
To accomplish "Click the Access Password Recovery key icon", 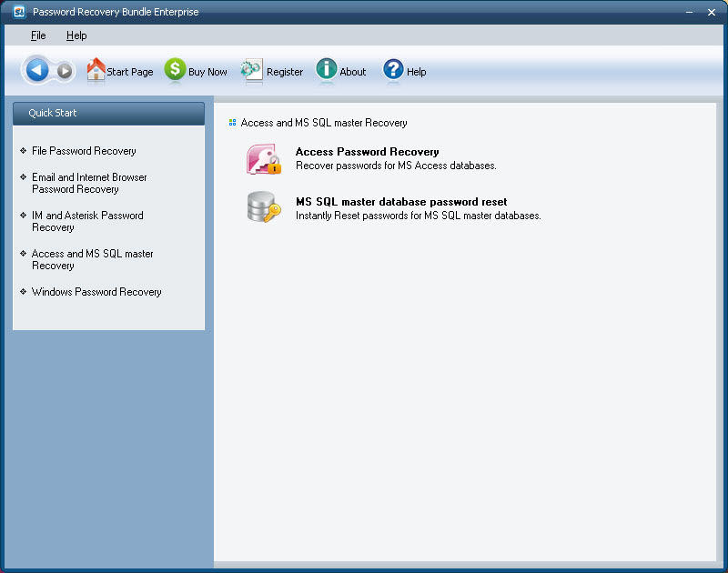I will tap(264, 158).
